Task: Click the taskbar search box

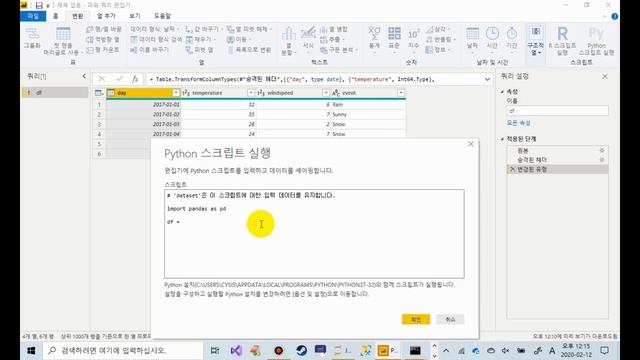Action: [x=124, y=351]
